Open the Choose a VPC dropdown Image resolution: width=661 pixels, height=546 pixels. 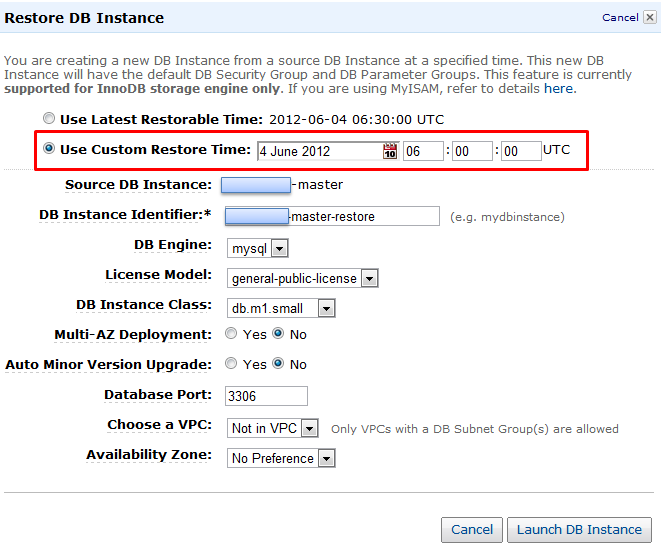(272, 428)
